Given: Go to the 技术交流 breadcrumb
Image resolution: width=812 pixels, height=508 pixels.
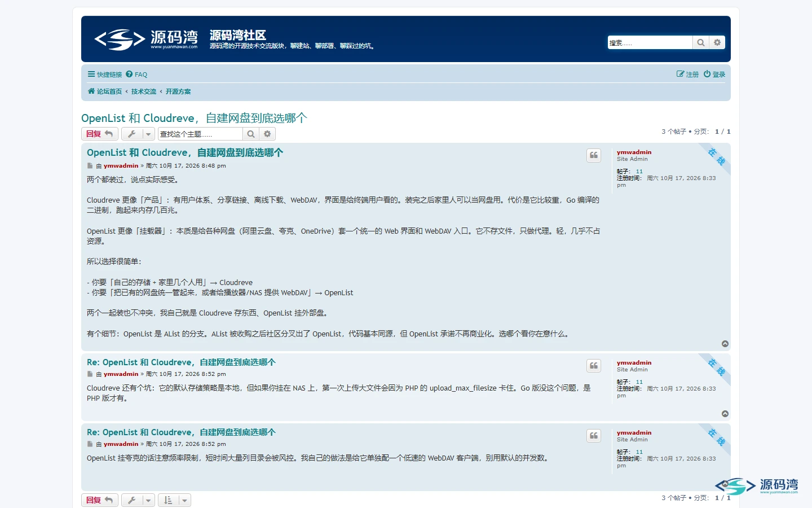Looking at the screenshot, I should pos(144,91).
